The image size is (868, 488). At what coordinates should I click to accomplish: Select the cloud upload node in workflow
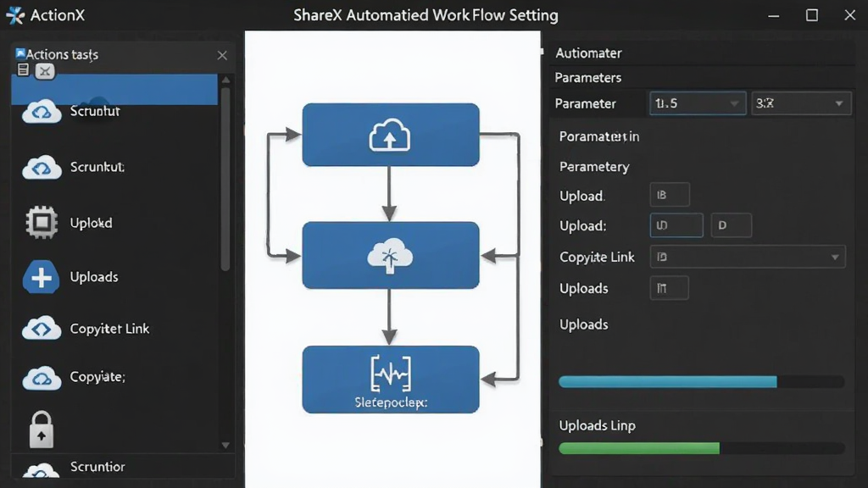(x=391, y=135)
